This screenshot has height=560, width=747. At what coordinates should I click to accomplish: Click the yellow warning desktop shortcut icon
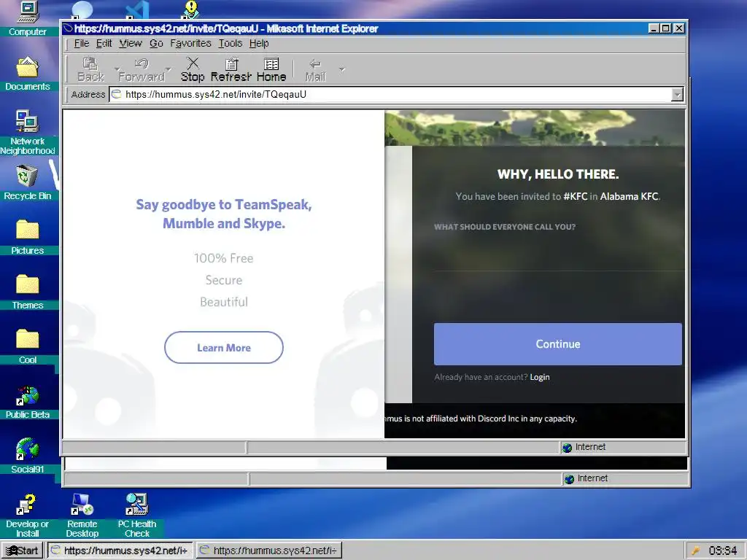tap(190, 9)
